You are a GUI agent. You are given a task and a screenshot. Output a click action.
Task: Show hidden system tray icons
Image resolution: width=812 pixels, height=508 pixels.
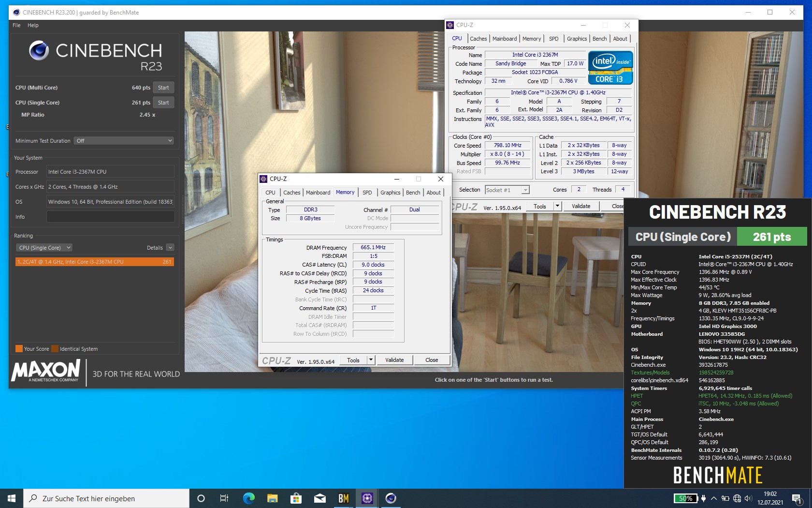pos(714,498)
